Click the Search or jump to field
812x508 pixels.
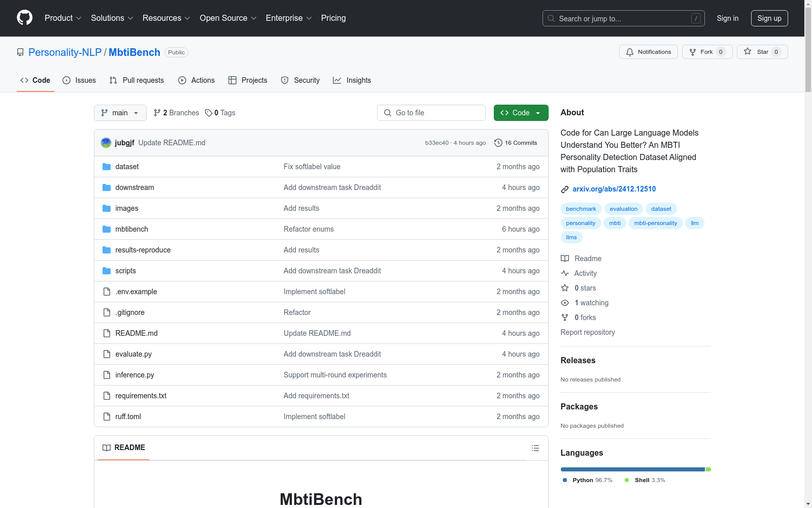pos(623,18)
